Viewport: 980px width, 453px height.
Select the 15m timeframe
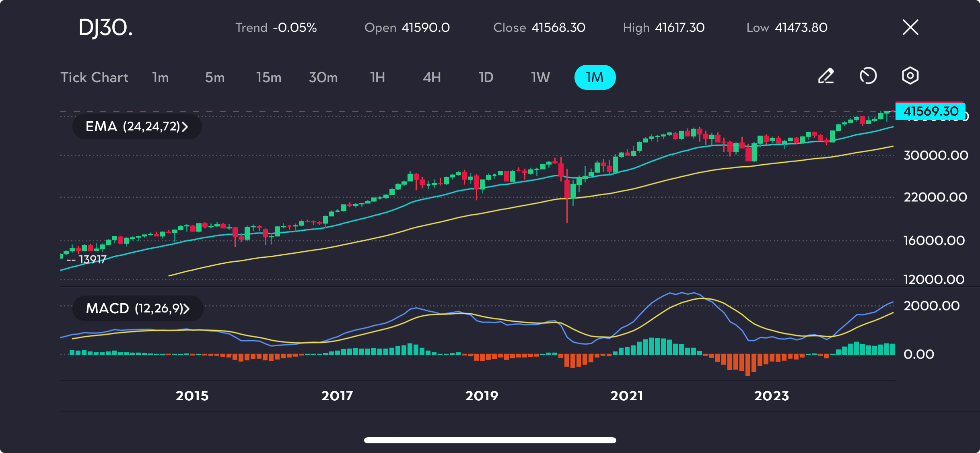tap(269, 77)
